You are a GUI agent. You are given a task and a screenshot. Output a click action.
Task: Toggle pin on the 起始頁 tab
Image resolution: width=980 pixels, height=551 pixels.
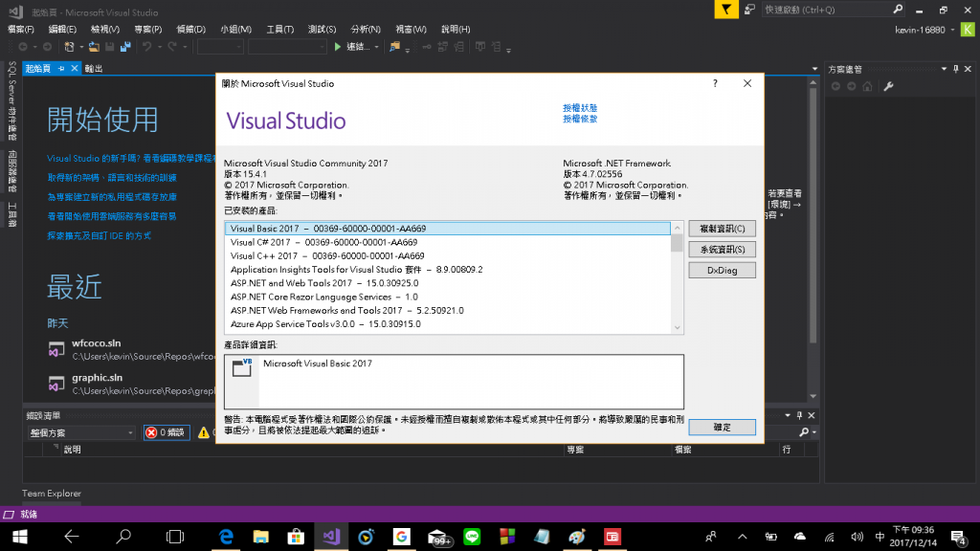click(61, 68)
